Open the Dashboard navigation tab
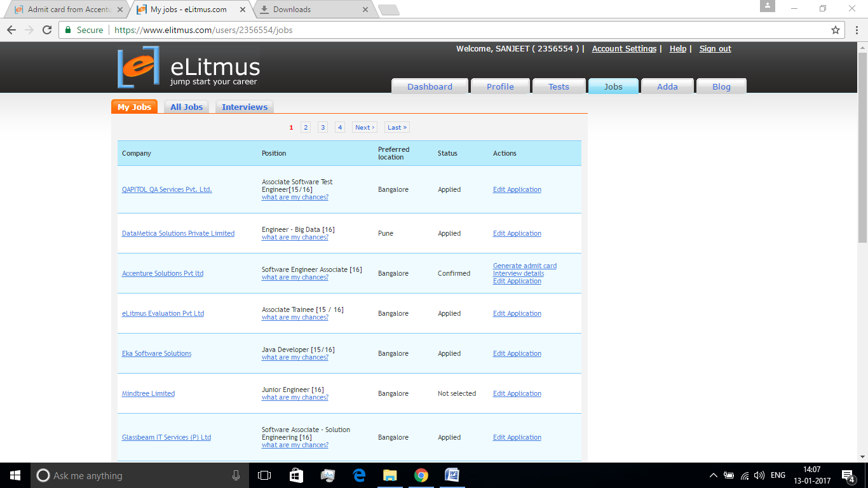 tap(430, 86)
